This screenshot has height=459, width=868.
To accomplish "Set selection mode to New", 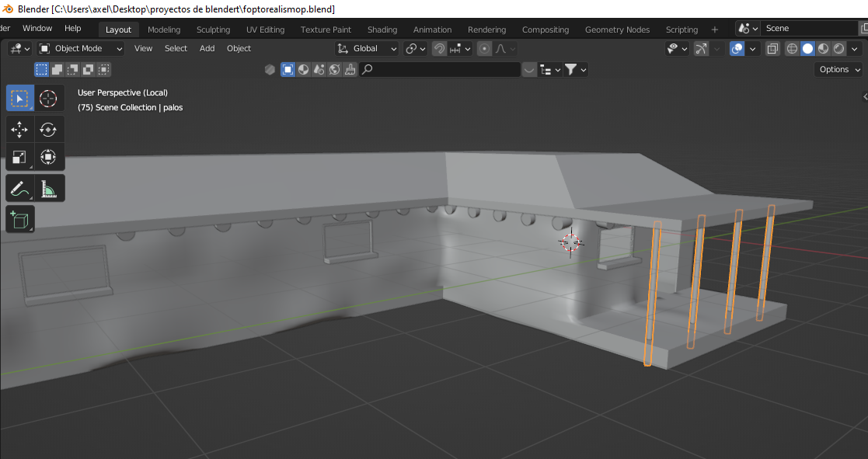I will [x=41, y=69].
